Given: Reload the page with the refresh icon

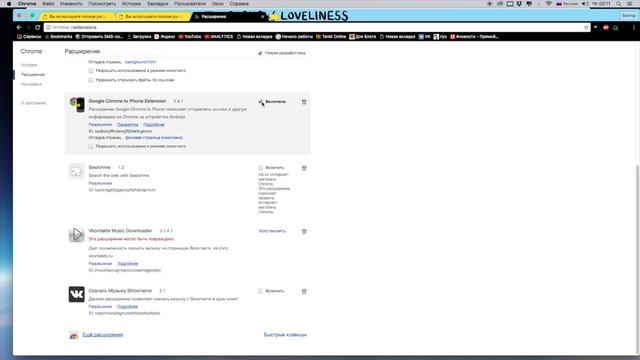Looking at the screenshot, I should 38,27.
